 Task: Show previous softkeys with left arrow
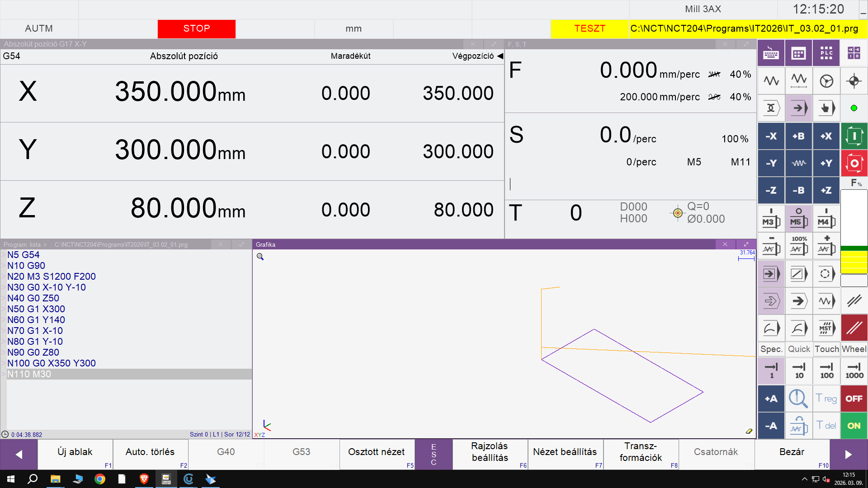coord(19,454)
